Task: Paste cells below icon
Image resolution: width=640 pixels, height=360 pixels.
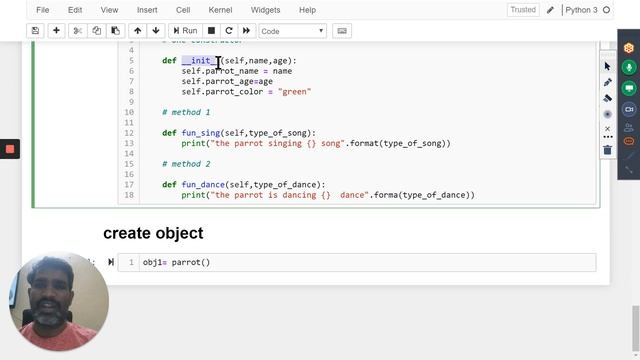Action: coord(116,31)
